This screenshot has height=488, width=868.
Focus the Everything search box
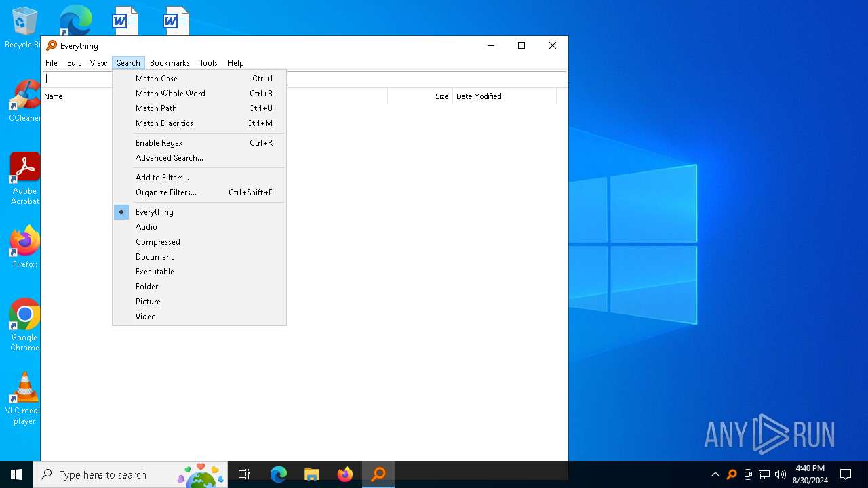click(x=304, y=79)
